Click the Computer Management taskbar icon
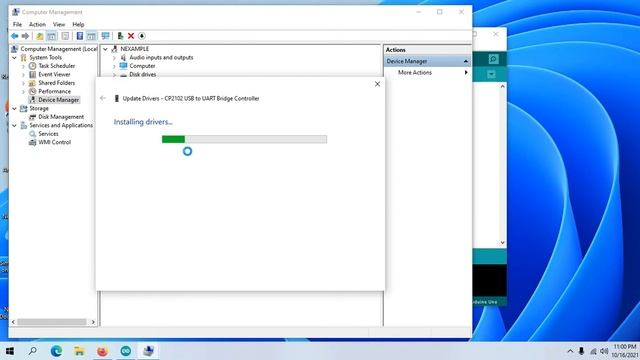Screen dimensions: 640x360 [x=149, y=351]
